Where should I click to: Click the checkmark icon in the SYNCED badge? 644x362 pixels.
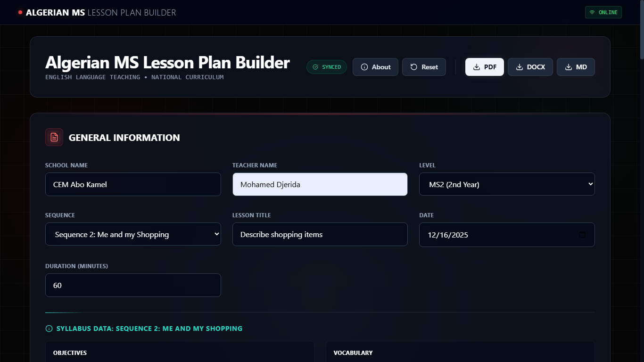315,67
